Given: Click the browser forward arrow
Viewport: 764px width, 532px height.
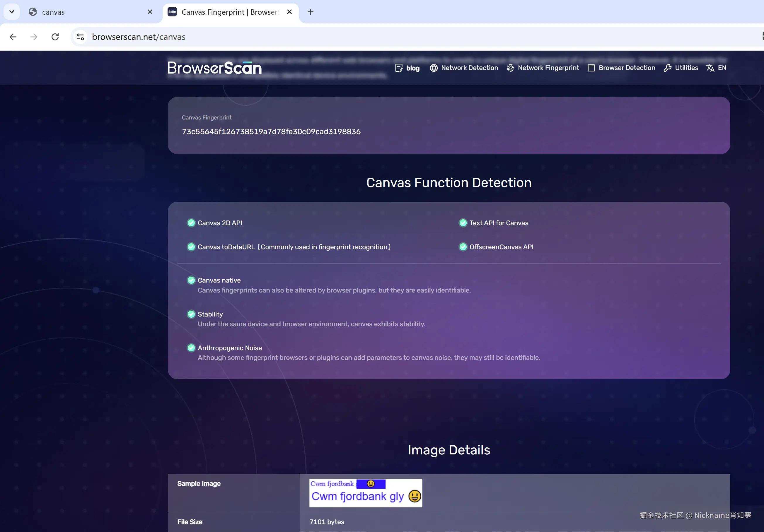Looking at the screenshot, I should [x=34, y=37].
